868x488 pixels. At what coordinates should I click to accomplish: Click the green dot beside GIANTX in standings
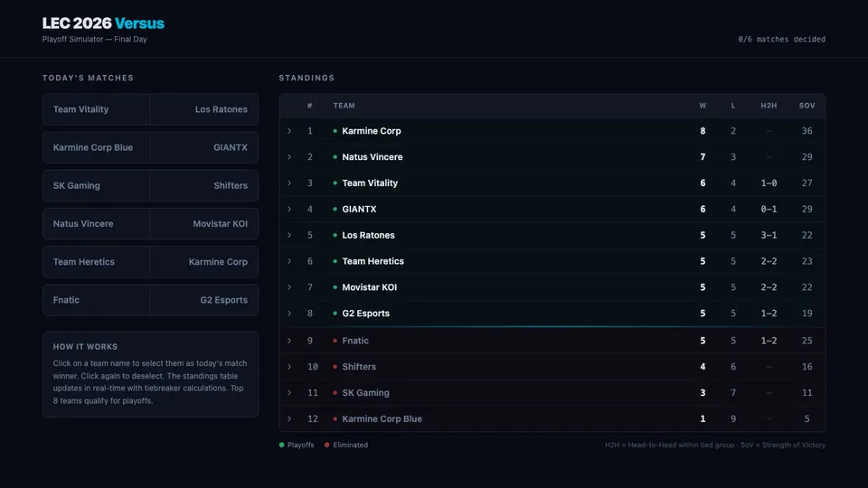point(335,209)
